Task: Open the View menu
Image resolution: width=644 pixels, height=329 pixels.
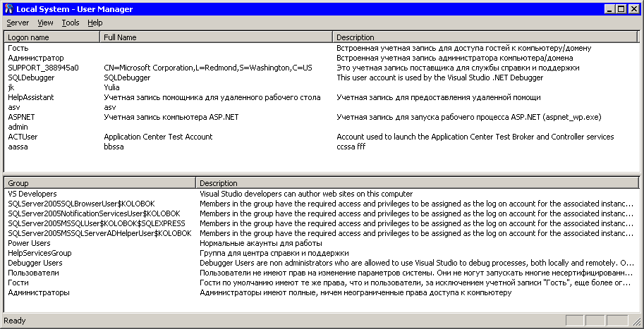Action: coord(45,23)
